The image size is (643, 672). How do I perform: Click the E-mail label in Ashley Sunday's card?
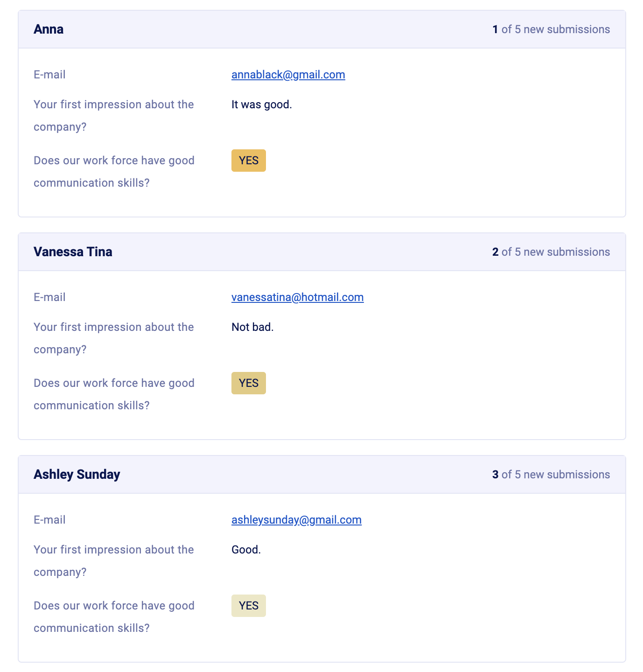coord(49,520)
